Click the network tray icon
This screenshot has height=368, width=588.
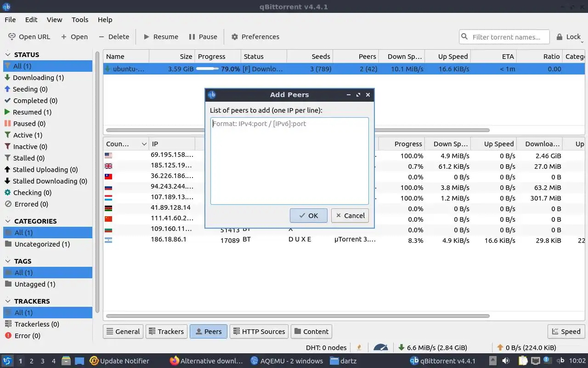coord(536,361)
